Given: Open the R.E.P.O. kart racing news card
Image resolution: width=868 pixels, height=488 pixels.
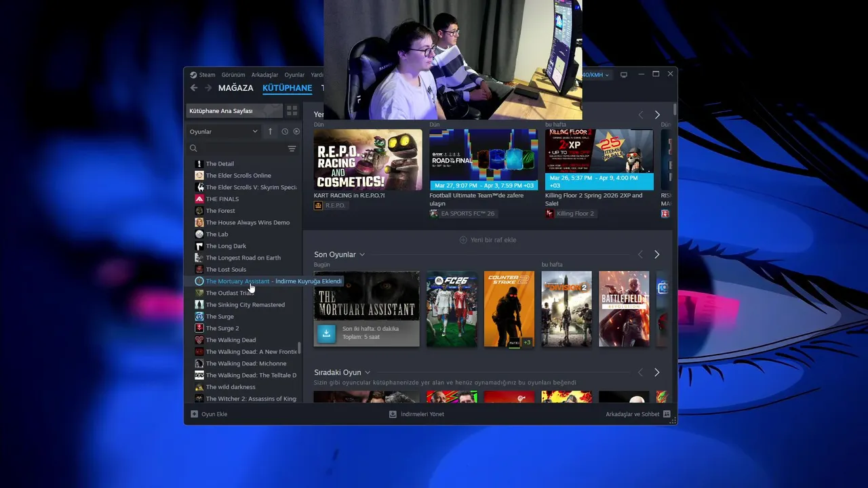Looking at the screenshot, I should [x=368, y=160].
